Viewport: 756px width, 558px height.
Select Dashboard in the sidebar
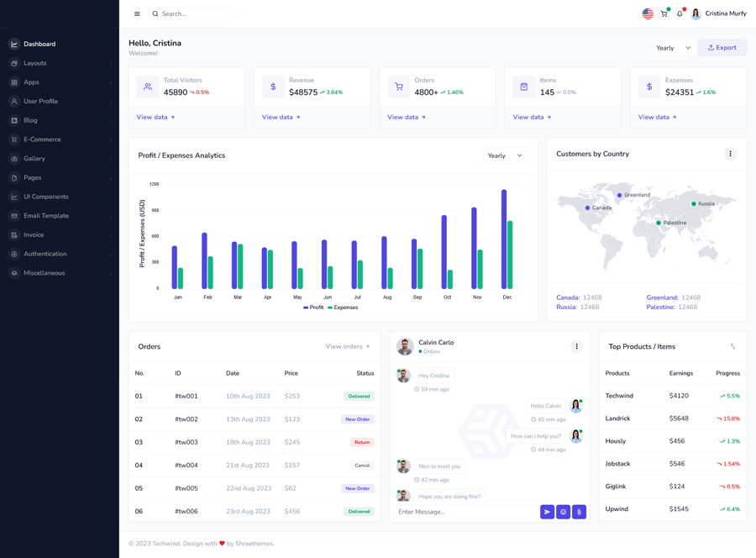pyautogui.click(x=39, y=44)
